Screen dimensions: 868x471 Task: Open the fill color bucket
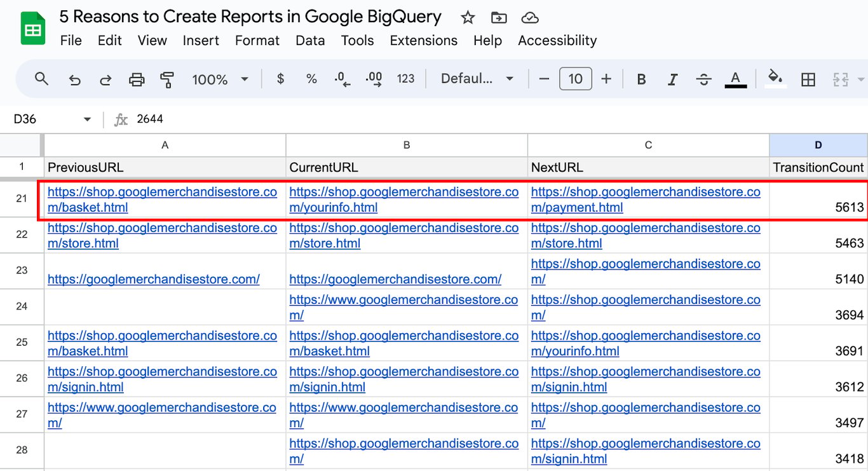[x=775, y=79]
